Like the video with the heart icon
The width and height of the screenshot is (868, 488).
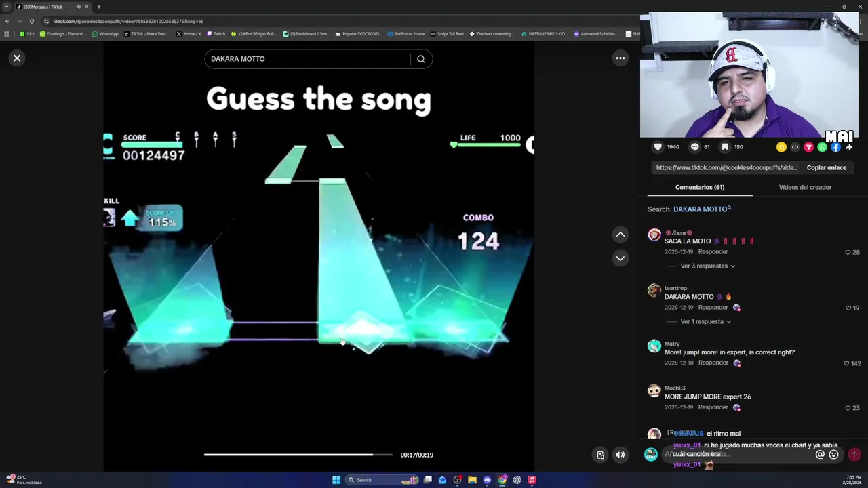tap(658, 147)
